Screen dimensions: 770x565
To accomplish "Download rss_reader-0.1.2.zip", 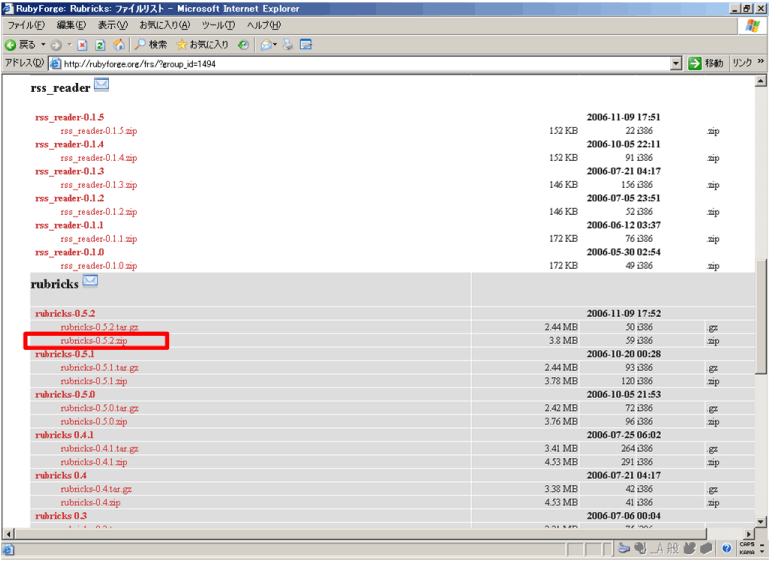I will (99, 212).
